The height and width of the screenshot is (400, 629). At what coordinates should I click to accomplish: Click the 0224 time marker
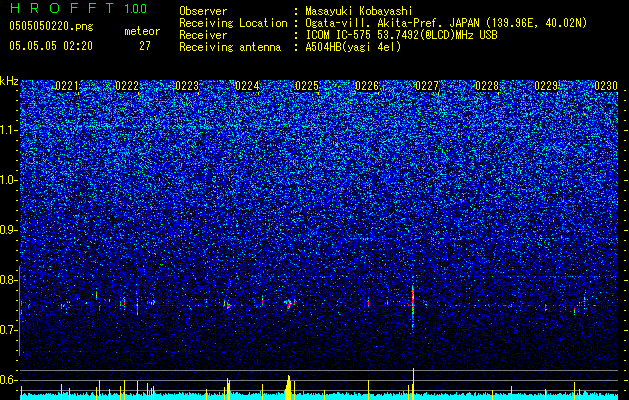coord(247,86)
